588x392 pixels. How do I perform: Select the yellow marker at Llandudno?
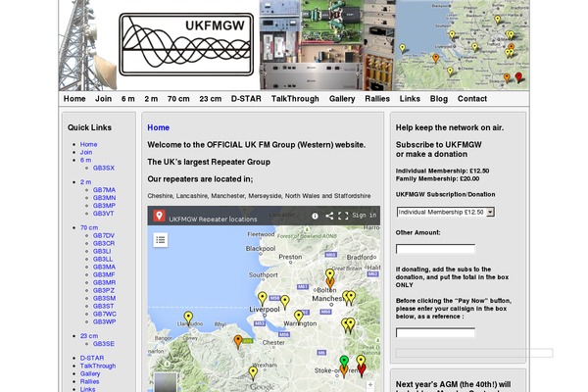(x=188, y=318)
